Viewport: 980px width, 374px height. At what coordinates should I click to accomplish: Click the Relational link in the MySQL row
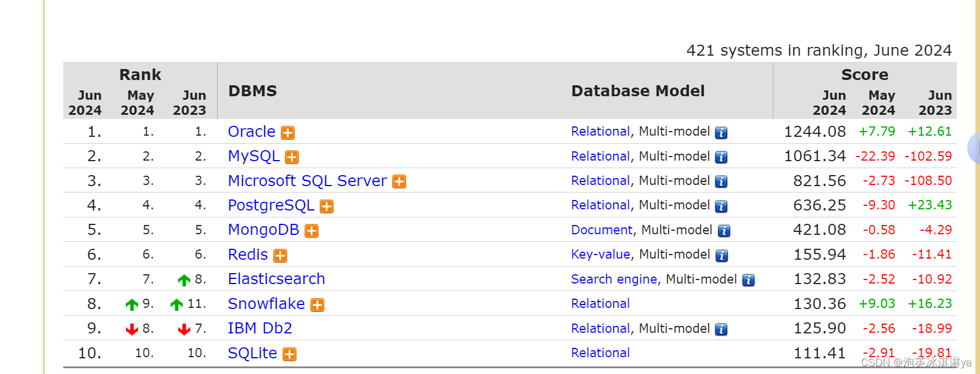click(x=601, y=156)
